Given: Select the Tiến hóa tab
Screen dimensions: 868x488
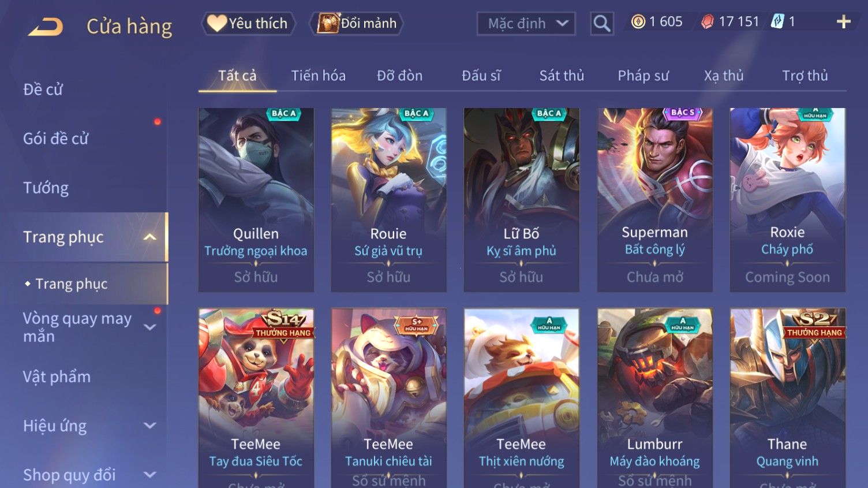Looking at the screenshot, I should [318, 76].
